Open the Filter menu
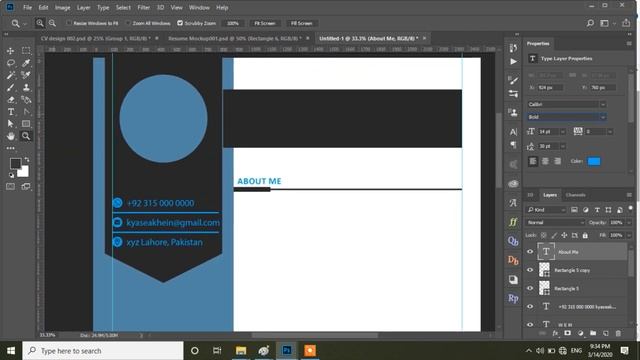 (143, 7)
